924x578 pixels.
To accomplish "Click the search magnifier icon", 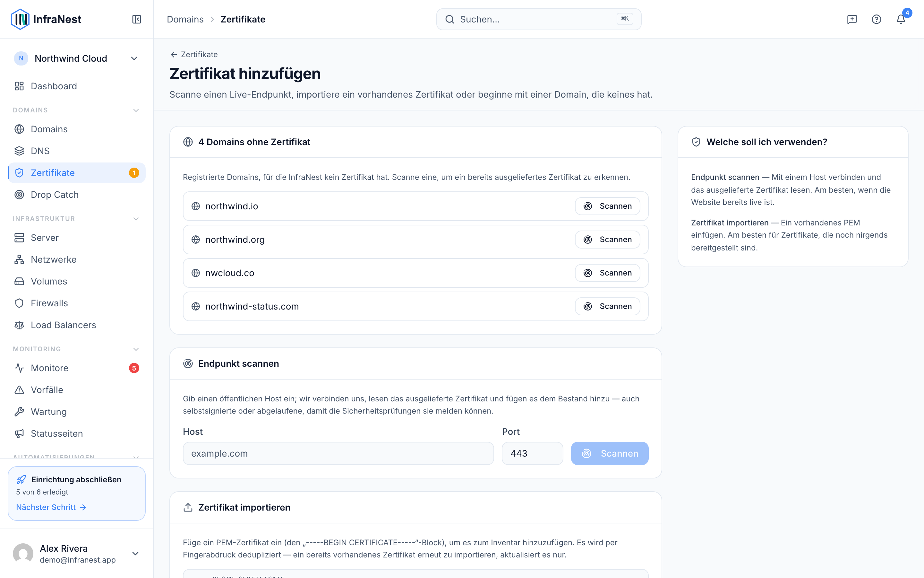I will coord(450,19).
